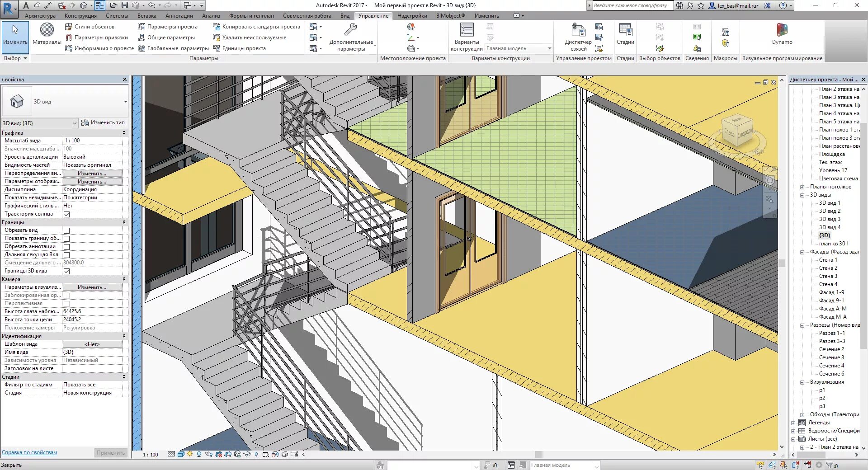
Task: Open Project Parameters (Параметры проекта)
Action: (x=168, y=27)
